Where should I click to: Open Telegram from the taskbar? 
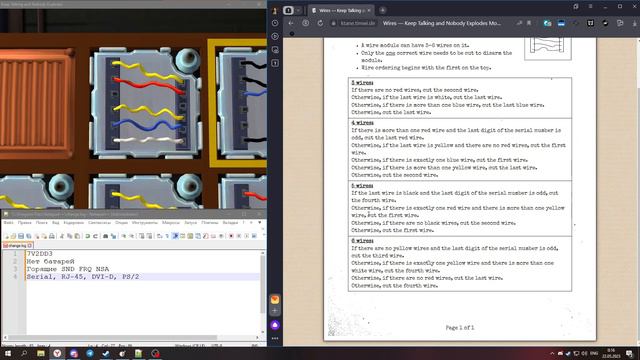tap(90, 353)
